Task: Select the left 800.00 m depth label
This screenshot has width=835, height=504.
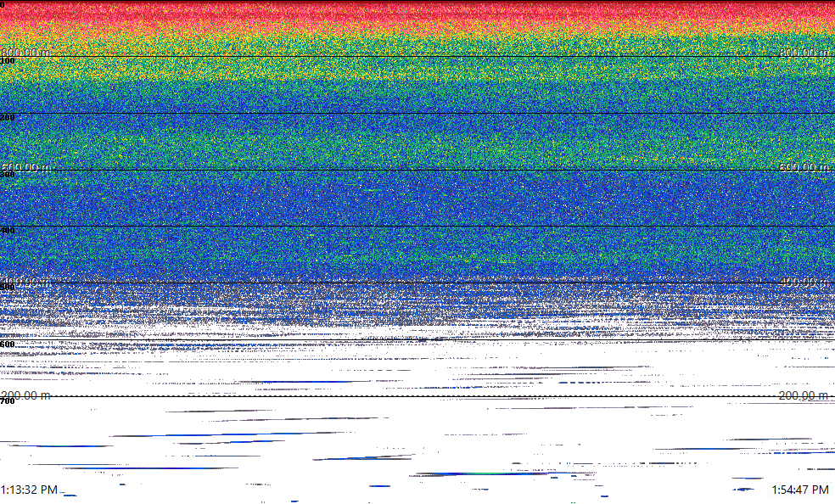Action: tap(25, 53)
